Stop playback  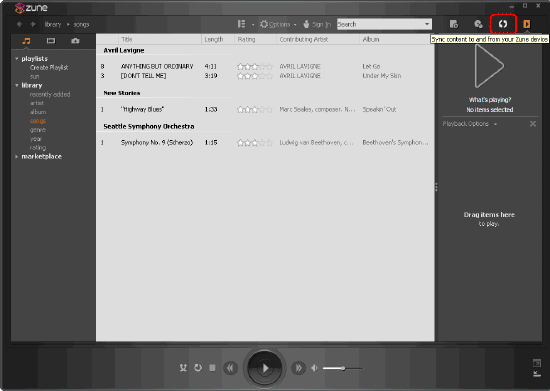click(212, 368)
